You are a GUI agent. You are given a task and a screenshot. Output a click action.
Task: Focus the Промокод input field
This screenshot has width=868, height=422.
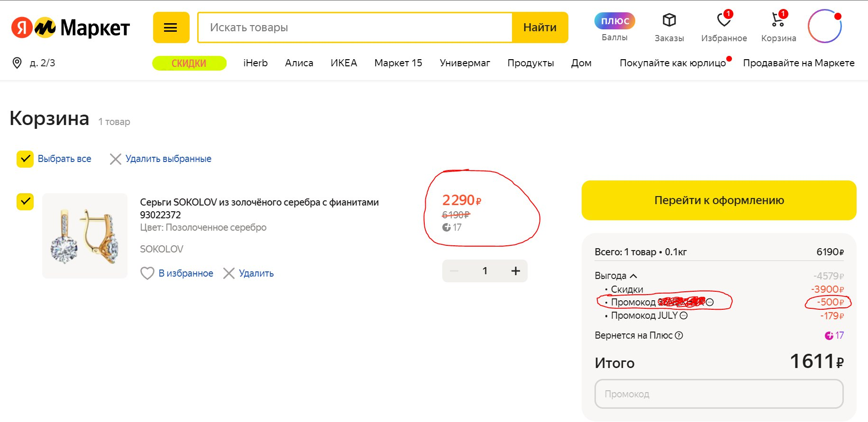click(x=719, y=394)
